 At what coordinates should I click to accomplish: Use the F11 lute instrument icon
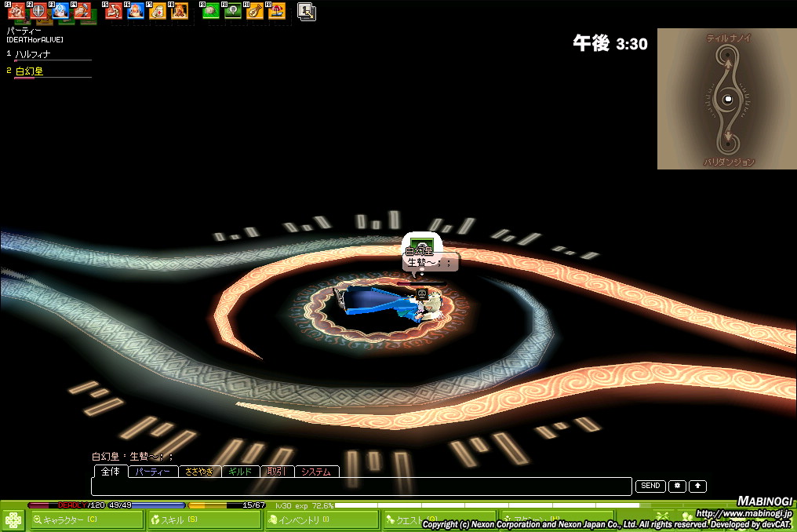(255, 11)
